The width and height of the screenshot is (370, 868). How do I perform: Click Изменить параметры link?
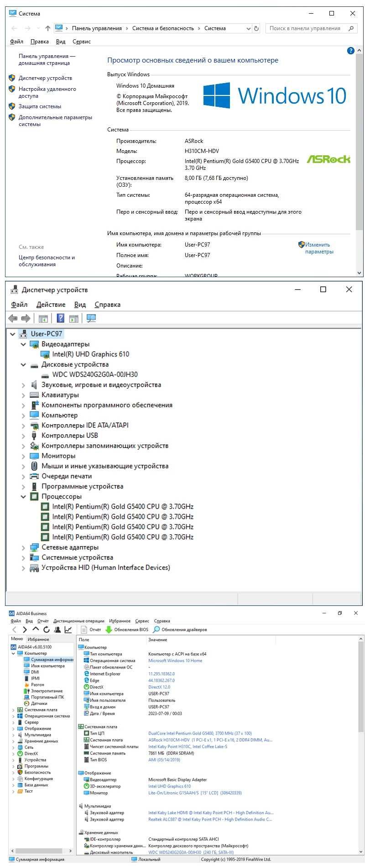319,248
